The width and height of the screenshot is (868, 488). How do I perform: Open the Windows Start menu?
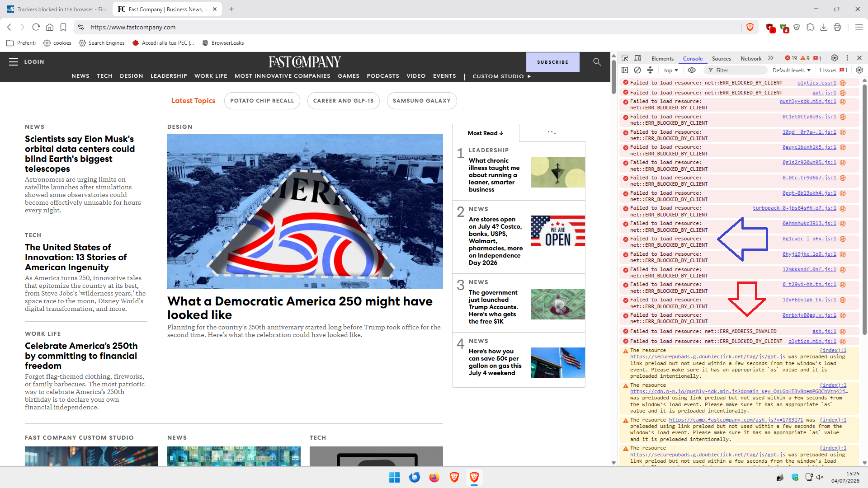395,477
